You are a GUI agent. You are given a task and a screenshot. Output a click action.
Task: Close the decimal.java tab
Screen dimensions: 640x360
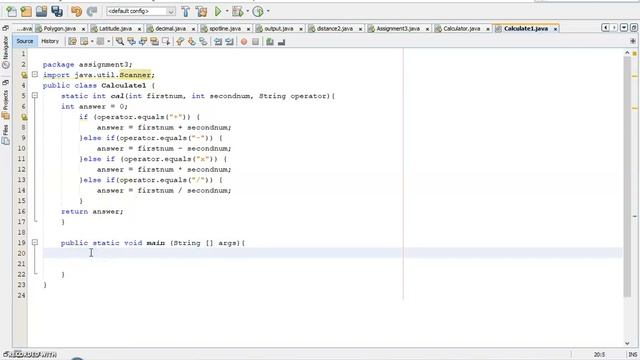tap(193, 29)
